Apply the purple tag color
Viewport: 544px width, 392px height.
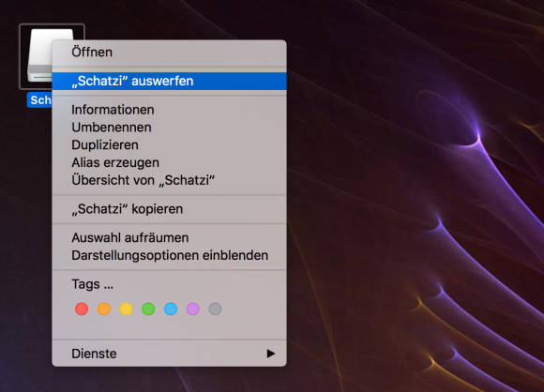pos(192,309)
